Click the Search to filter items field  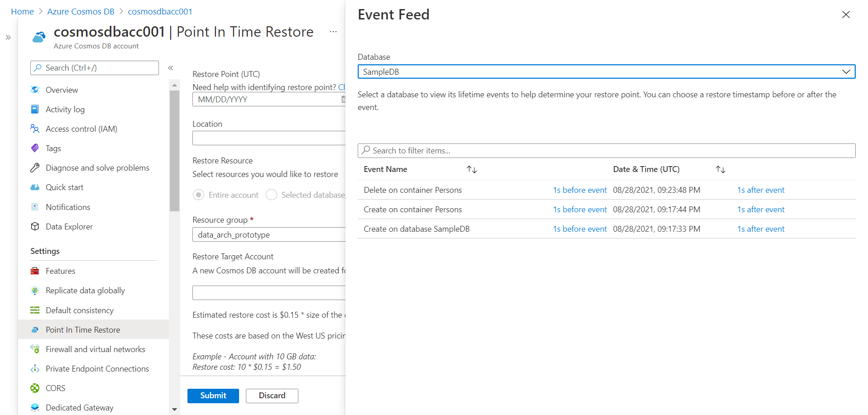(x=606, y=151)
